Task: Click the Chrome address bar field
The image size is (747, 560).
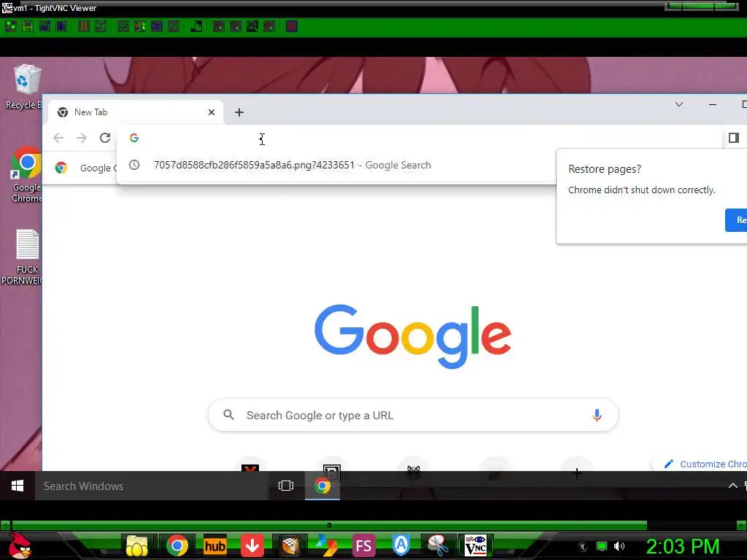Action: (x=419, y=138)
